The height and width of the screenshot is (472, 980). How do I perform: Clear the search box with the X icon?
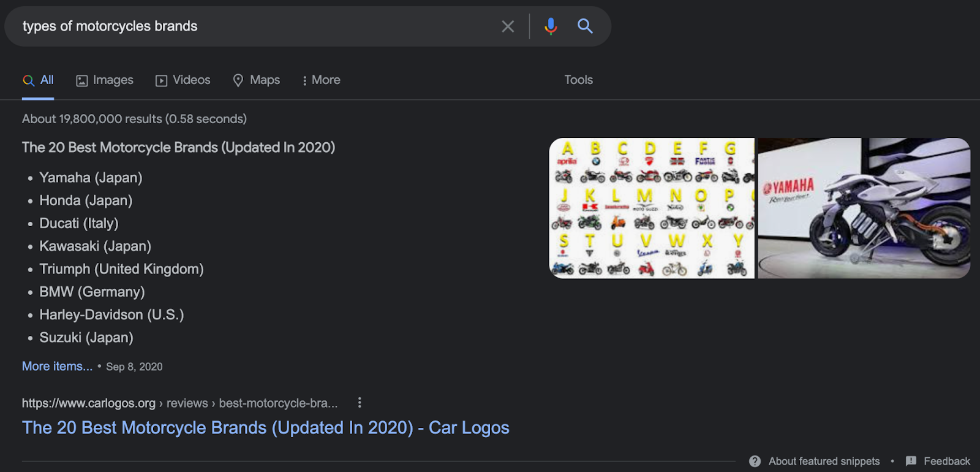click(508, 26)
